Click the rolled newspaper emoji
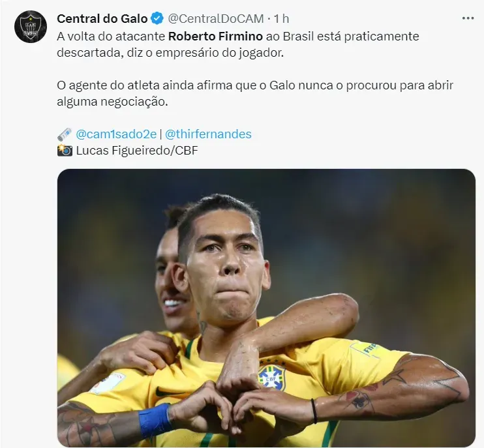The image size is (484, 448). click(x=65, y=134)
